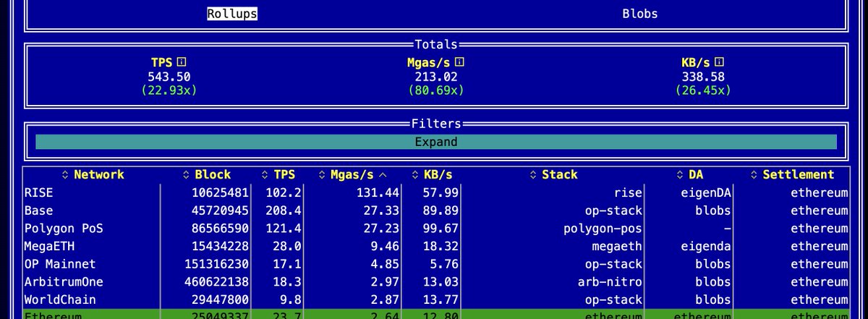Sort table by TPS column header
This screenshot has height=319, width=868.
[x=280, y=174]
